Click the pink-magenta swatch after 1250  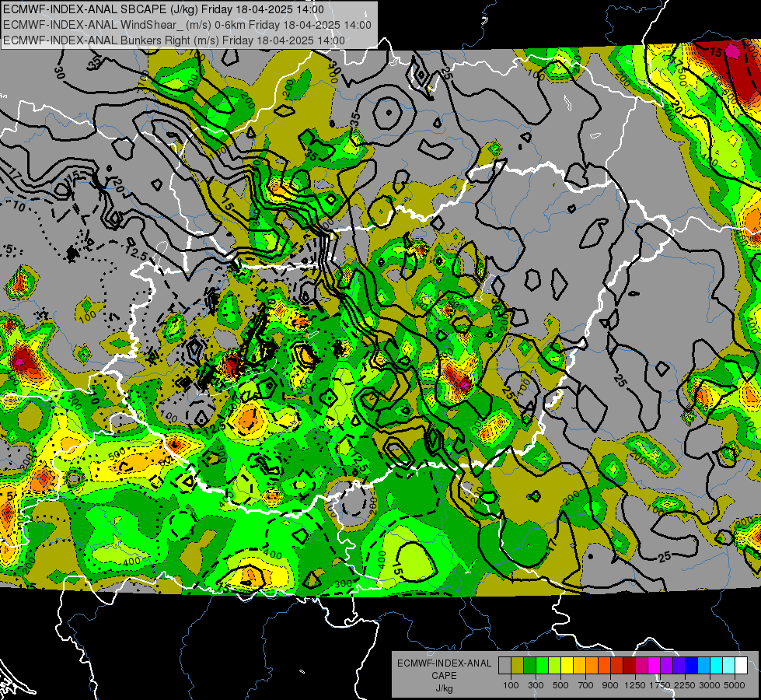click(641, 666)
